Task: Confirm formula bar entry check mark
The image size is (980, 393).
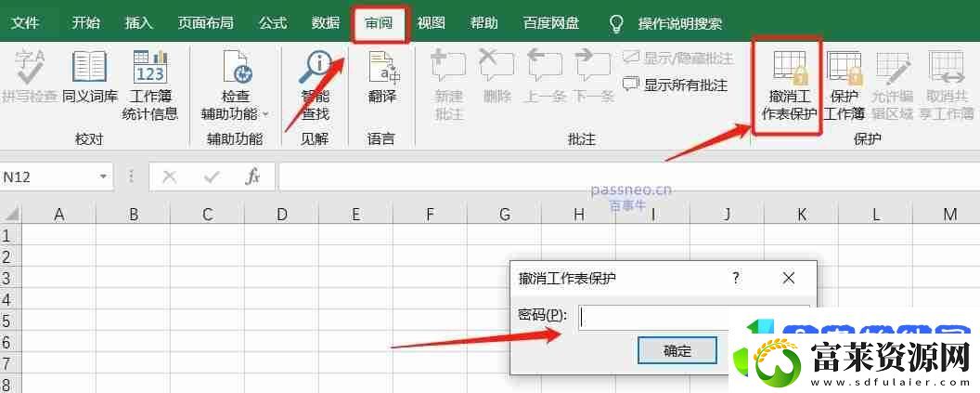Action: (x=212, y=177)
